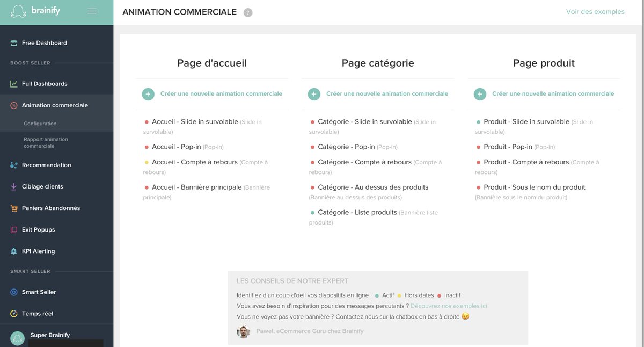The width and height of the screenshot is (644, 347).
Task: Click the SMART SELLER section label
Action: tap(30, 272)
